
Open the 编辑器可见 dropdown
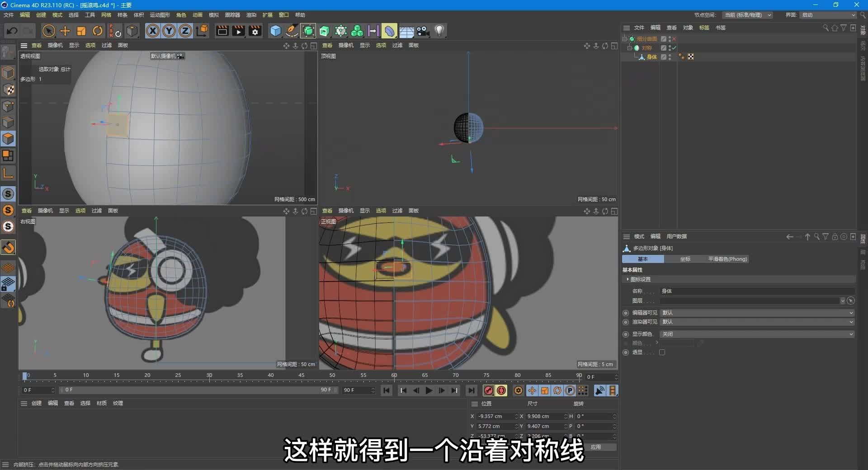757,313
